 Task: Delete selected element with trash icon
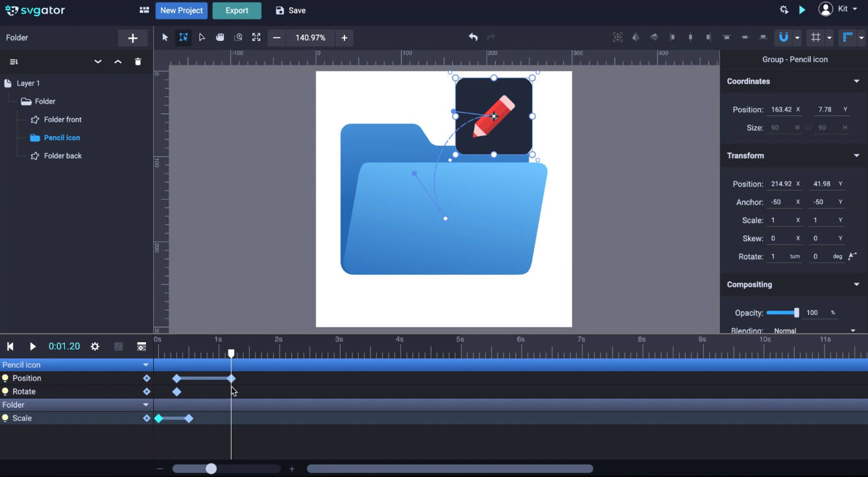point(138,62)
